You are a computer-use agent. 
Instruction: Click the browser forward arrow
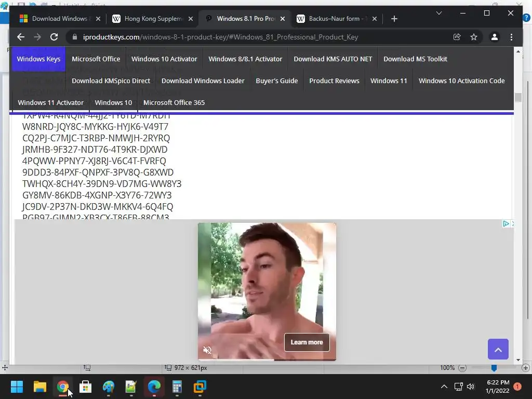tap(37, 37)
